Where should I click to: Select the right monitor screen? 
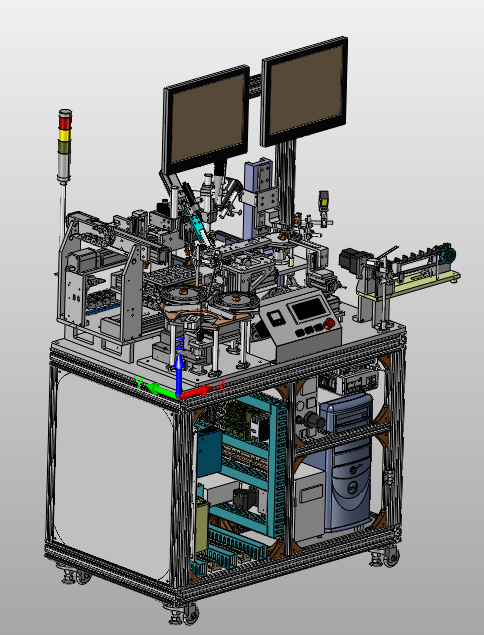tap(306, 89)
